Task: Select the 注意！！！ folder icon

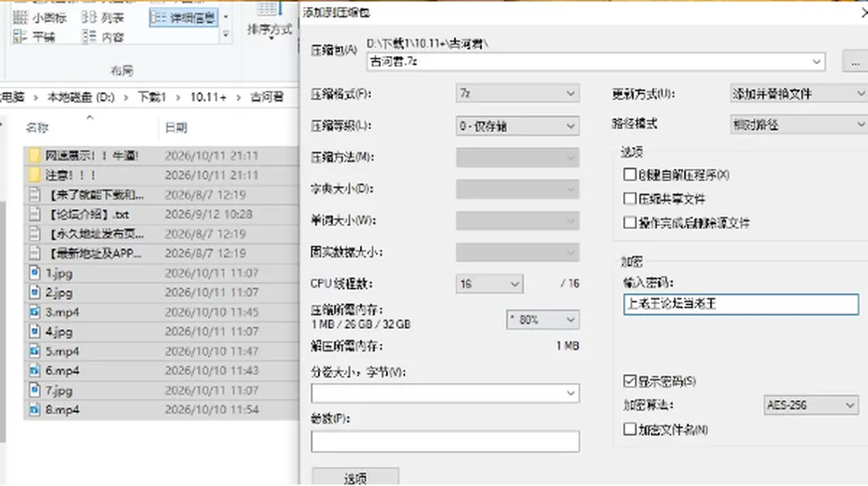Action: pos(34,175)
